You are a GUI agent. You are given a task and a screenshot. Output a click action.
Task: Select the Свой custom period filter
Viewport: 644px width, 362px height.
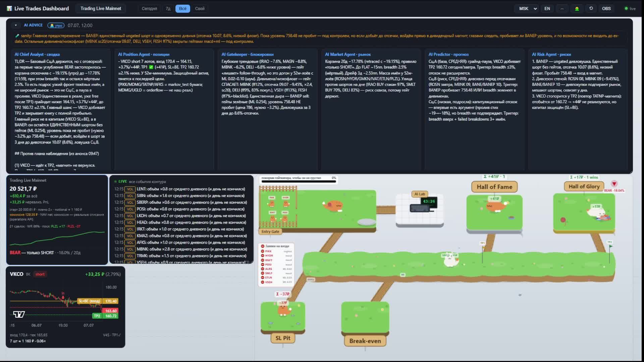[x=200, y=8]
